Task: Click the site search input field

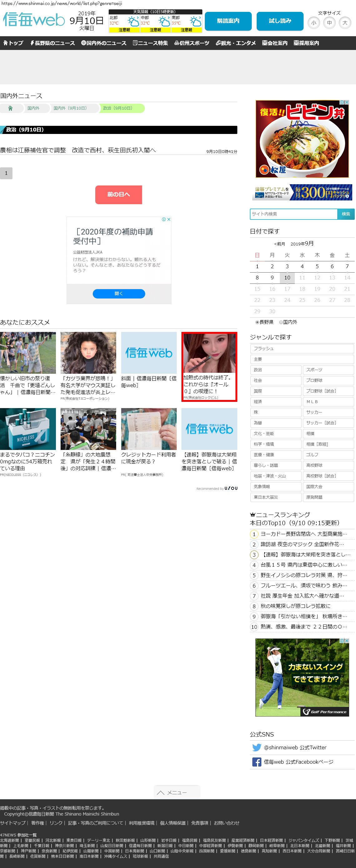Action: [293, 214]
